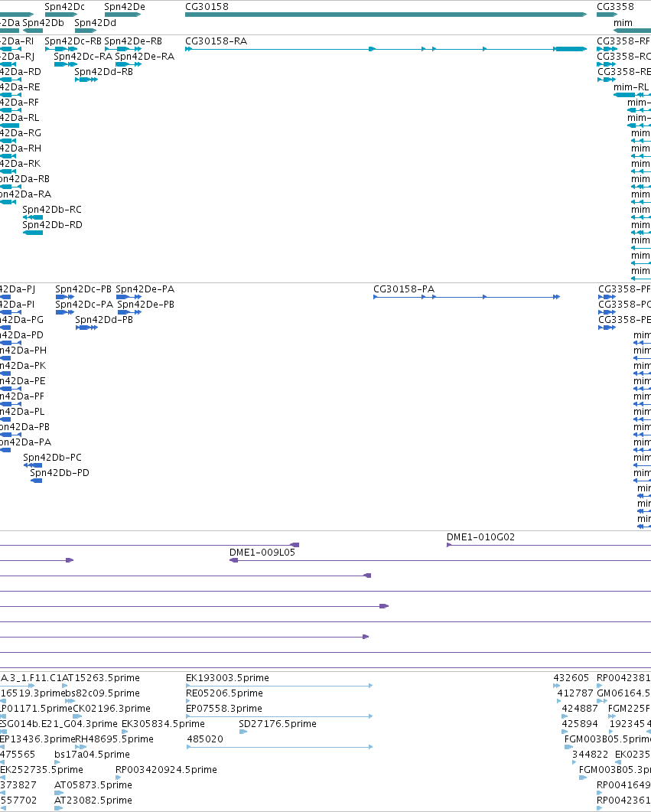The height and width of the screenshot is (812, 651).
Task: Select BAC clone DME1-010G02
Action: 480,537
